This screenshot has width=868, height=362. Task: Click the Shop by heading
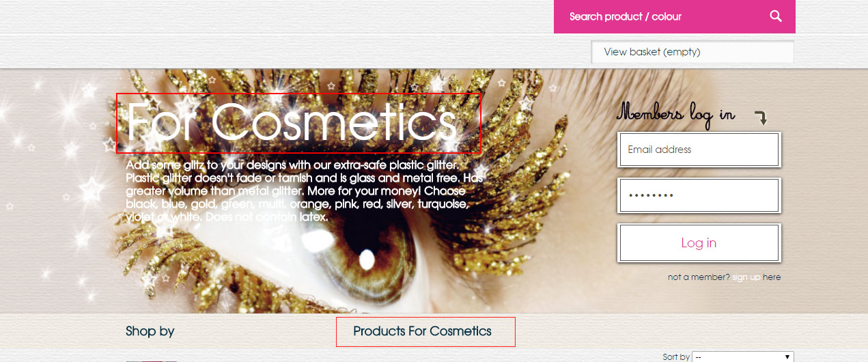150,331
